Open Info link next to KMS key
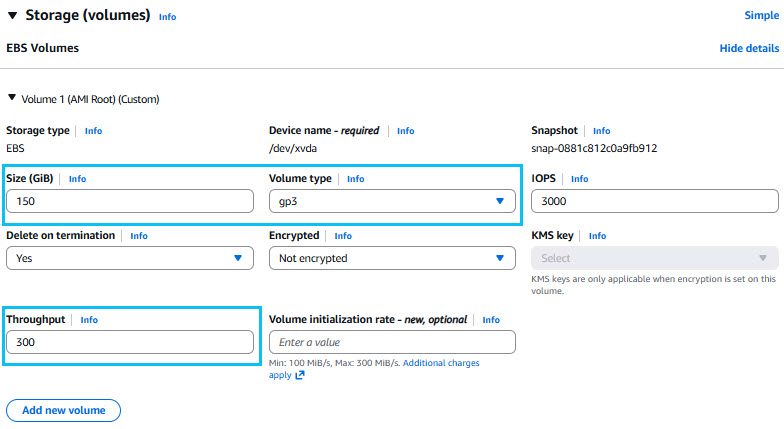Image resolution: width=784 pixels, height=429 pixels. coord(598,236)
